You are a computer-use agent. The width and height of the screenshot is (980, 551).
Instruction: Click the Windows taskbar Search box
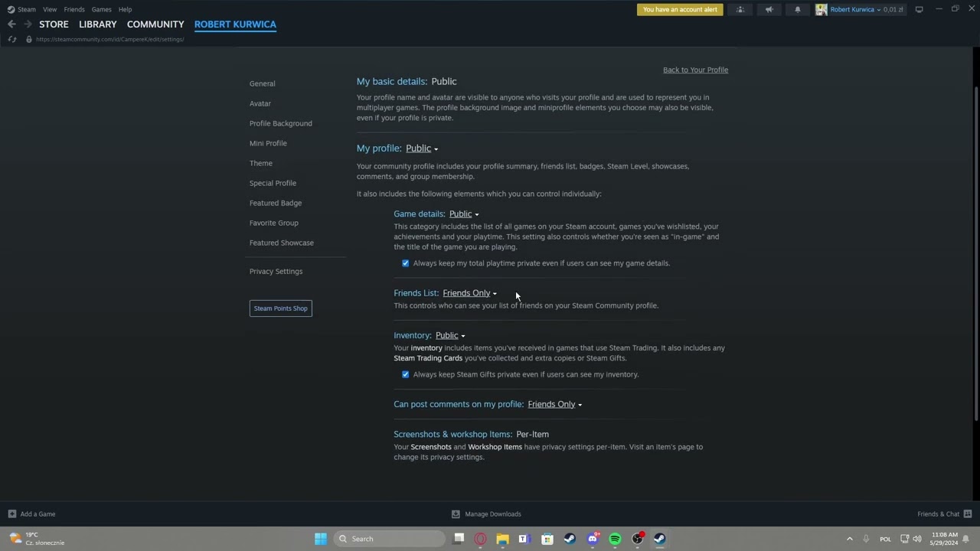(391, 539)
